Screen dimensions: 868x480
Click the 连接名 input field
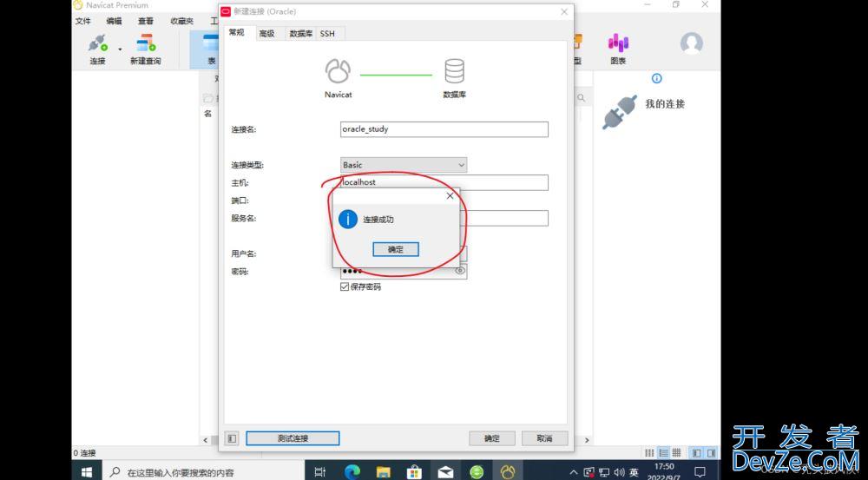444,129
